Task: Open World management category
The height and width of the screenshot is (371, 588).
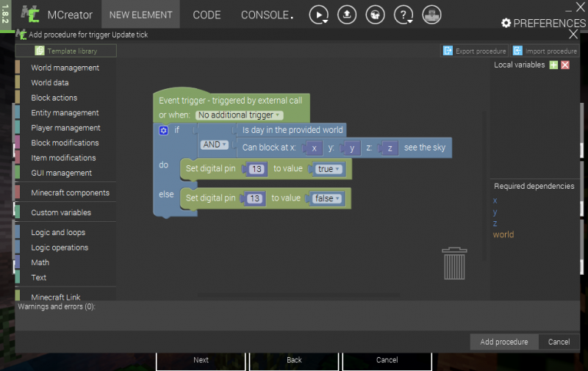Action: point(65,68)
